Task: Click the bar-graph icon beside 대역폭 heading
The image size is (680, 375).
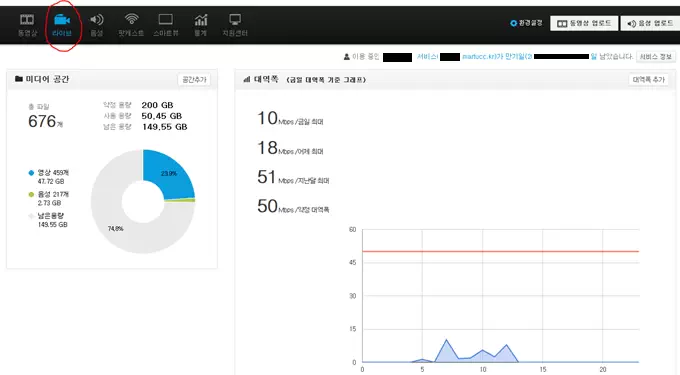Action: (247, 79)
